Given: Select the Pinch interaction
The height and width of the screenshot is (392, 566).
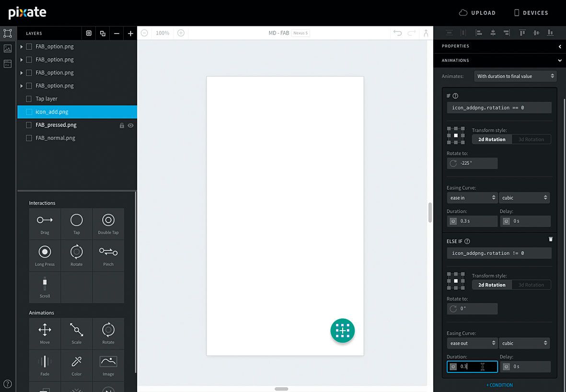Looking at the screenshot, I should (108, 255).
